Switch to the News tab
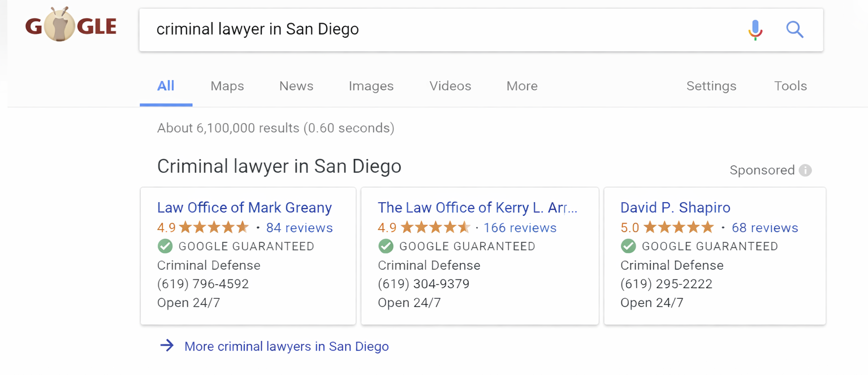 pos(296,86)
